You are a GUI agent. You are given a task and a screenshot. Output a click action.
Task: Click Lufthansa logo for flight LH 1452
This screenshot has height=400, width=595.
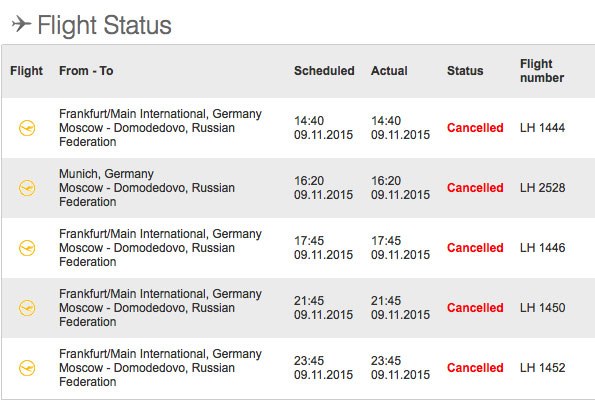click(27, 368)
